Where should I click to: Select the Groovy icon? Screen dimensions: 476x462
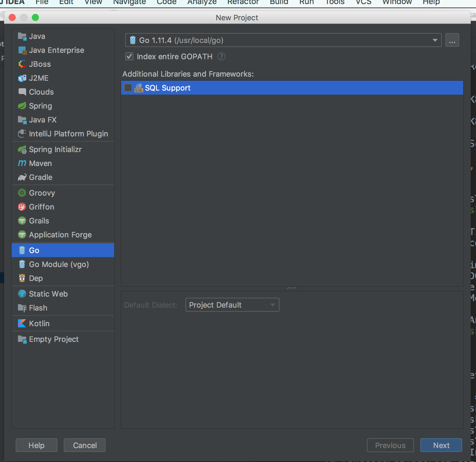[x=22, y=193]
